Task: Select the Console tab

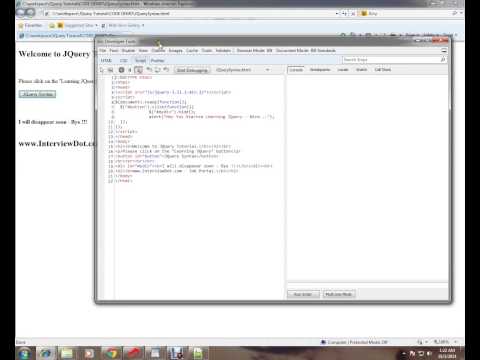Action: point(296,70)
